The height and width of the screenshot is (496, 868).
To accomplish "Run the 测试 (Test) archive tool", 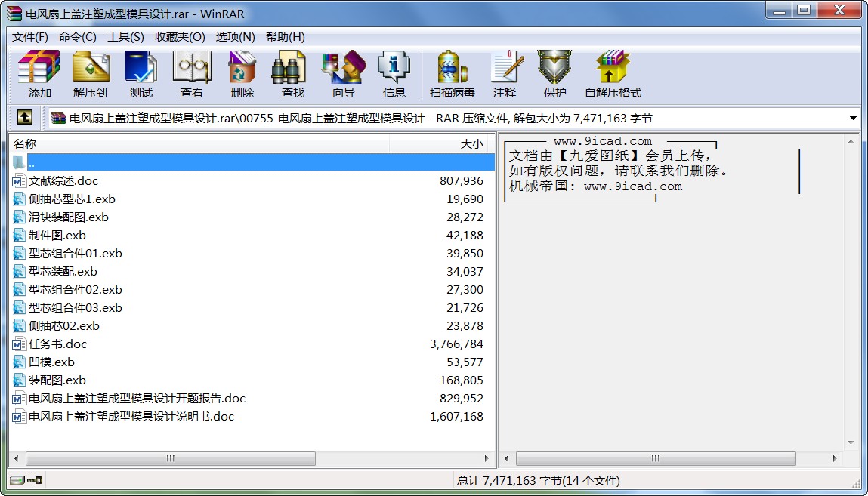I will pyautogui.click(x=141, y=74).
